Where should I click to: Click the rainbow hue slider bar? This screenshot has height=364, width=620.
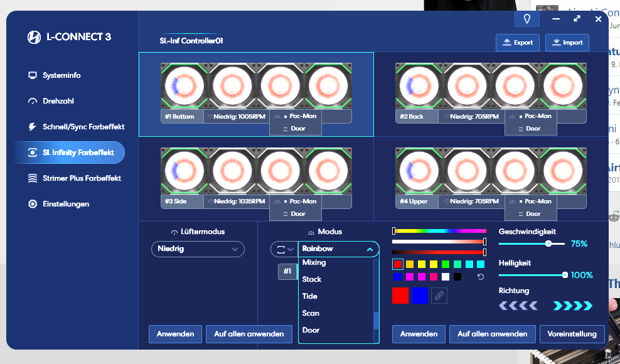[x=439, y=231]
